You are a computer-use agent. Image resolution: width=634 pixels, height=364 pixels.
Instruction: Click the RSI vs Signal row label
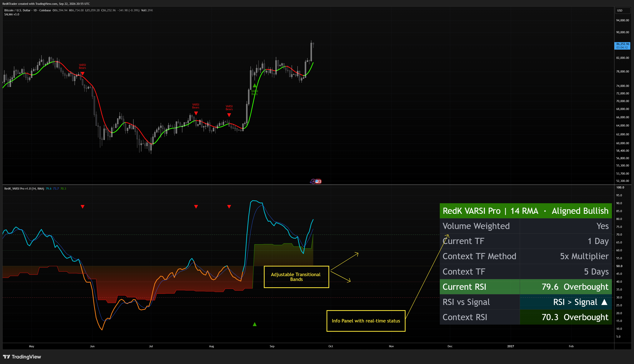pyautogui.click(x=466, y=302)
